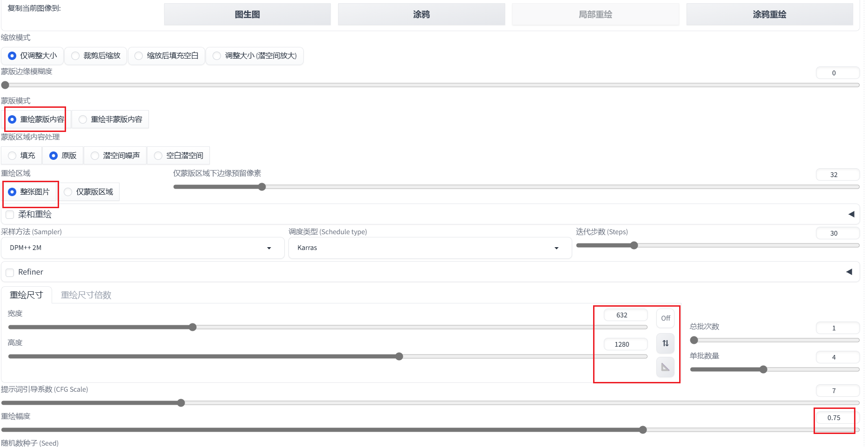The width and height of the screenshot is (868, 447).
Task: Click the 迭代步数 Steps slider handle
Action: [x=634, y=245]
